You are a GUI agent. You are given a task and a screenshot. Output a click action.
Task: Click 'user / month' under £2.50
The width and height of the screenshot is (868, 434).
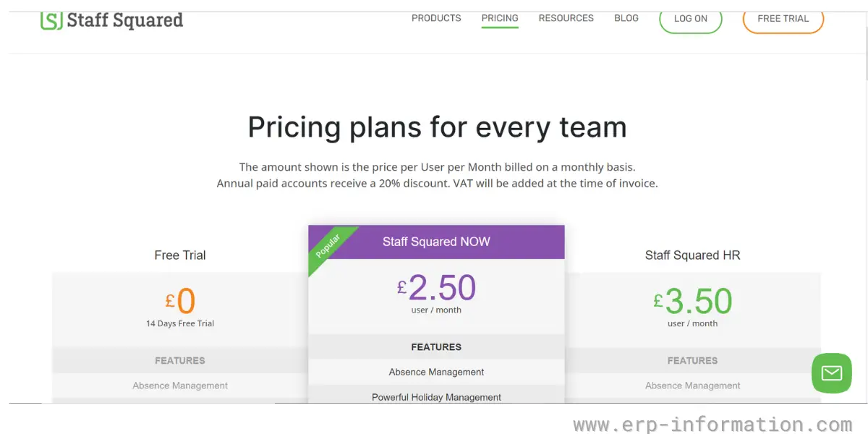click(x=436, y=310)
